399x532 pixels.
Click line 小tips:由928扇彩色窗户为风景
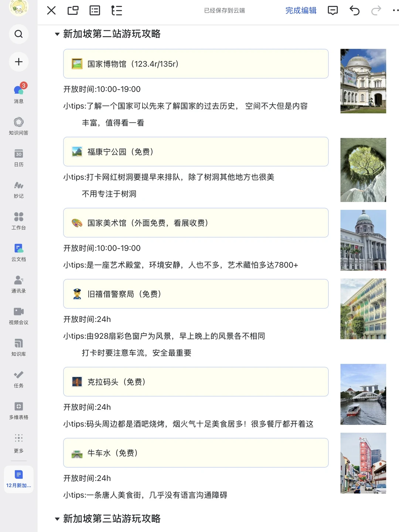164,336
